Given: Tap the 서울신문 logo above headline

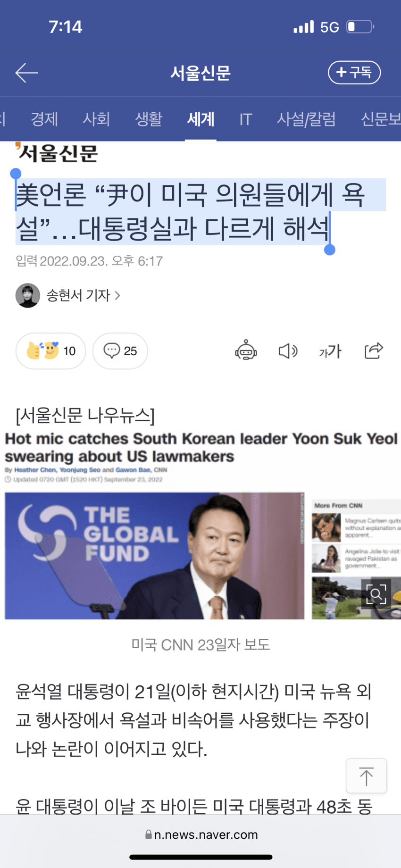Looking at the screenshot, I should click(57, 153).
